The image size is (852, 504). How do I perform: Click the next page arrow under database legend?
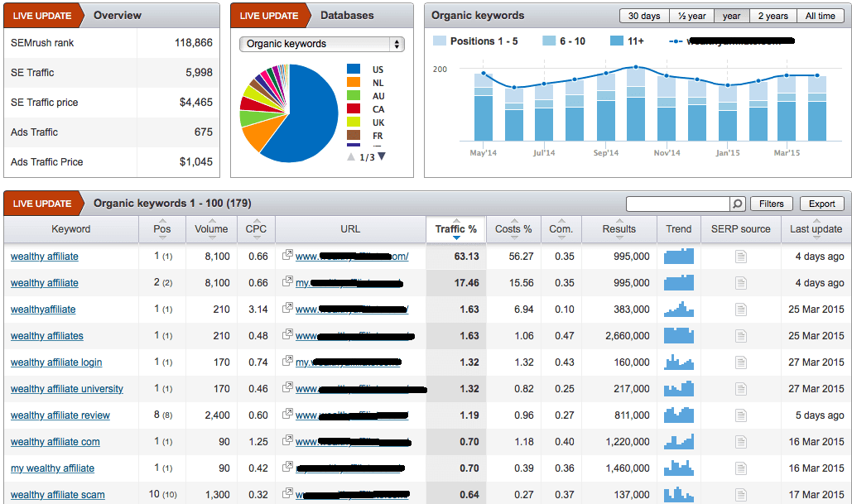382,157
